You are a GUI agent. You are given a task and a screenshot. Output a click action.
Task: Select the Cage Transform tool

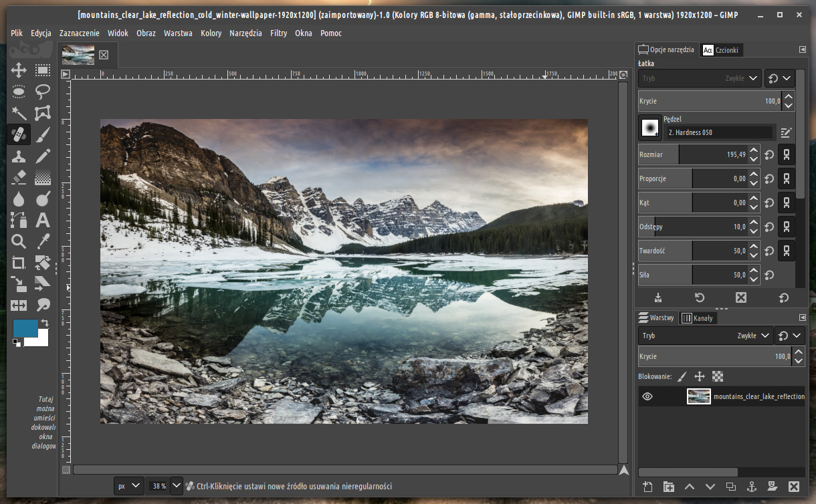(43, 113)
